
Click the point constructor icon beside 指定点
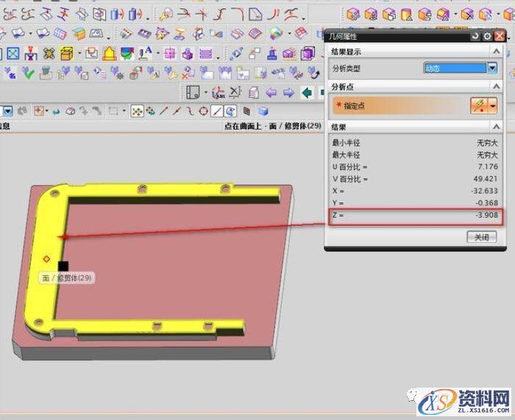(477, 106)
